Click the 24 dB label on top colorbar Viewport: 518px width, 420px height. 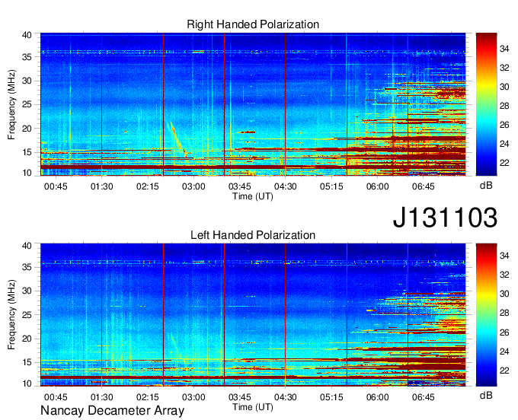click(x=504, y=144)
